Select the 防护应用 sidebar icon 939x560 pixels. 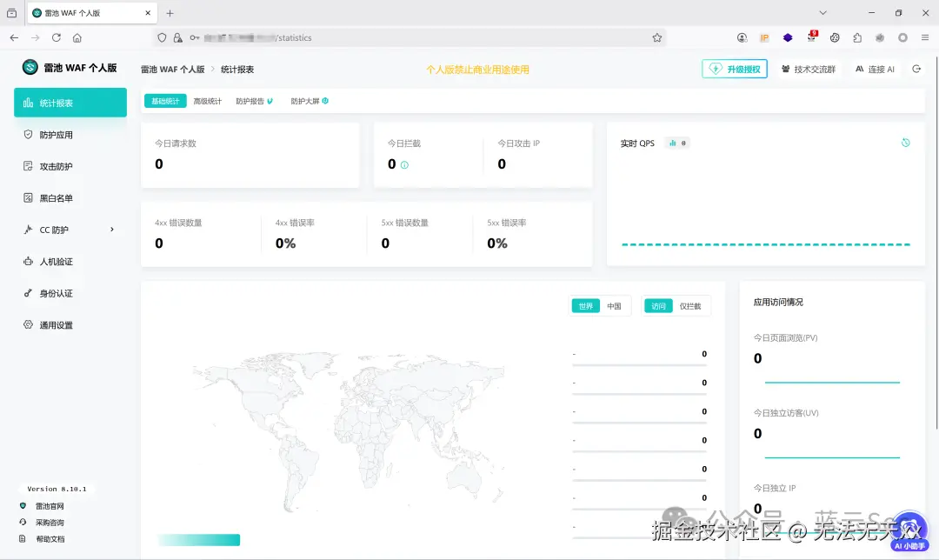pyautogui.click(x=26, y=134)
